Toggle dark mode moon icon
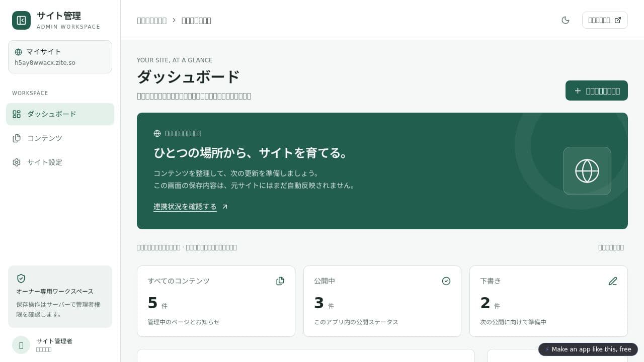Viewport: 644px width, 362px height. tap(566, 20)
